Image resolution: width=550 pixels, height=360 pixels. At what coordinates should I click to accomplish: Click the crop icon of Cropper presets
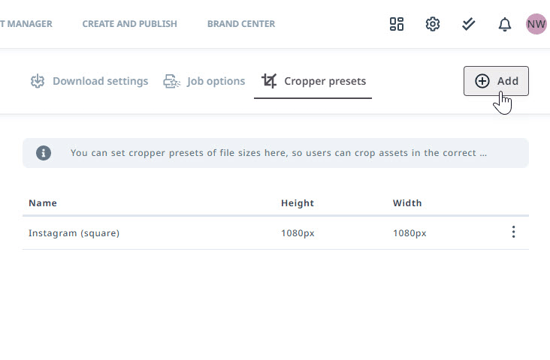point(269,81)
